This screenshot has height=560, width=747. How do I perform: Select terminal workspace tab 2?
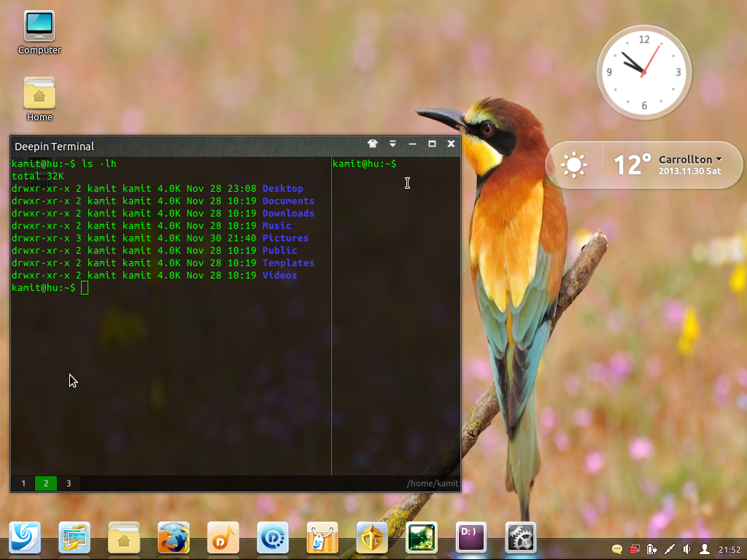pyautogui.click(x=46, y=483)
